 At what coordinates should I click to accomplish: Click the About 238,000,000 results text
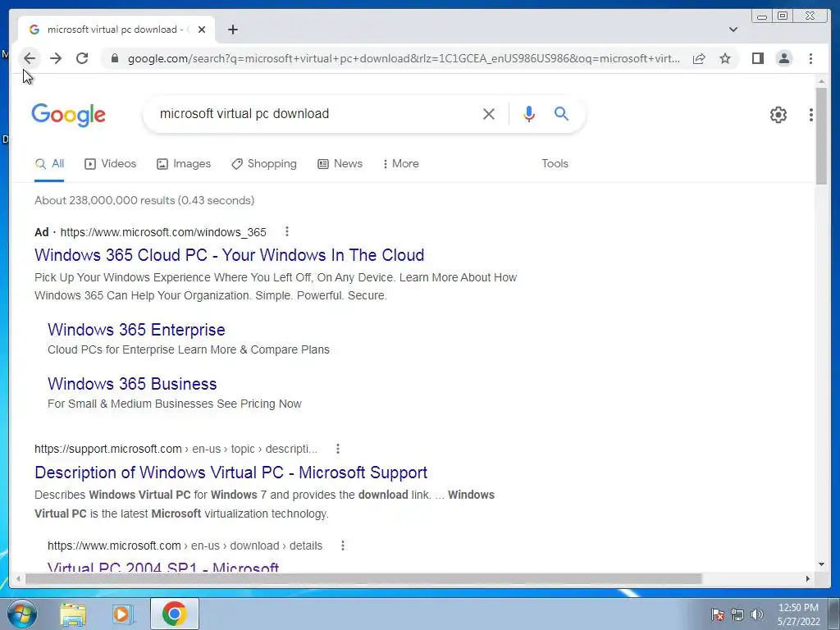[x=144, y=200]
